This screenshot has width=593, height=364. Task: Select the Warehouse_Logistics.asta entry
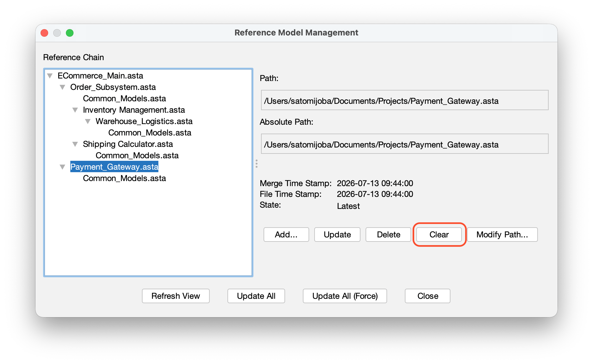click(144, 122)
